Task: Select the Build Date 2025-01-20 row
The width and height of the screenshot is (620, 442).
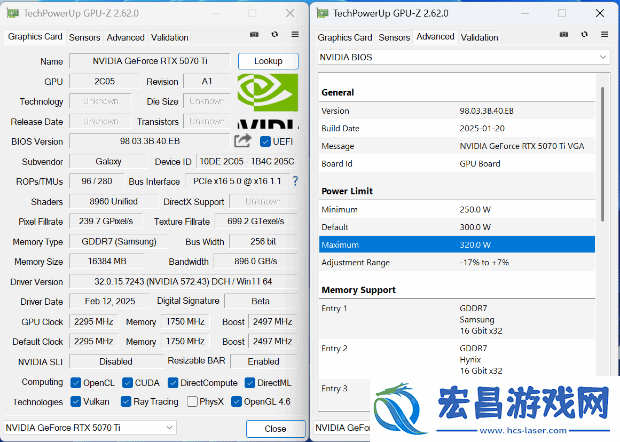Action: tap(457, 128)
